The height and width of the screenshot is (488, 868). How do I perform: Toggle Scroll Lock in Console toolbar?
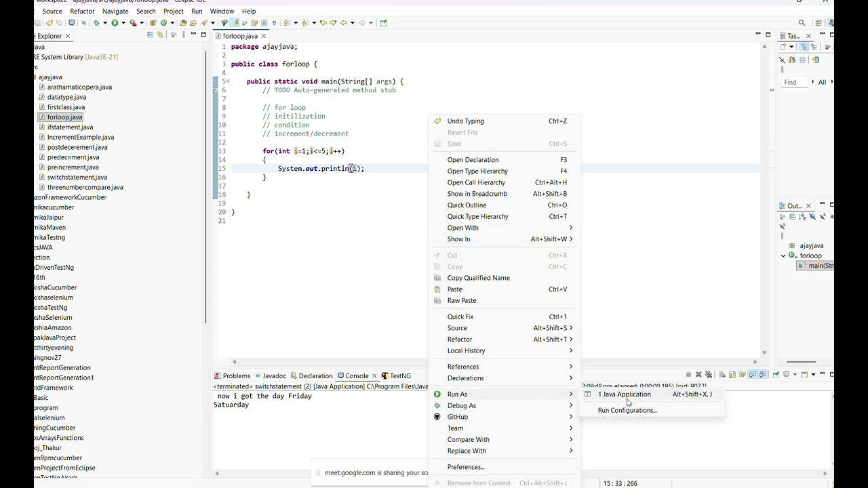pyautogui.click(x=732, y=374)
